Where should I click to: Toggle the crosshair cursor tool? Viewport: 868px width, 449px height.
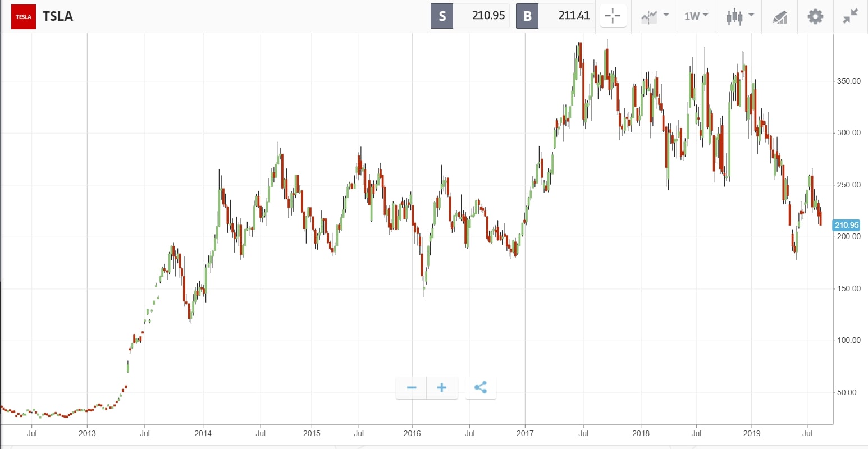coord(613,16)
